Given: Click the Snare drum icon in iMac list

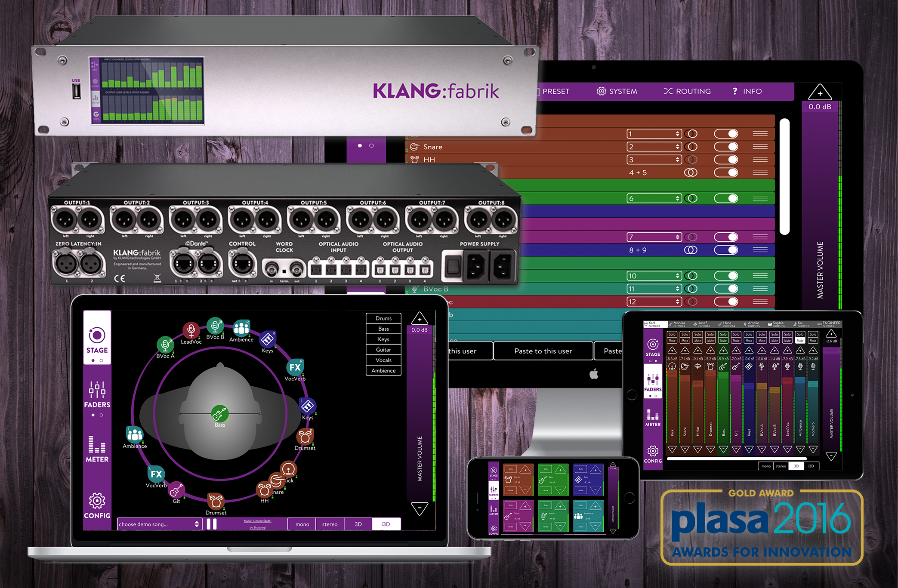Looking at the screenshot, I should pyautogui.click(x=414, y=147).
